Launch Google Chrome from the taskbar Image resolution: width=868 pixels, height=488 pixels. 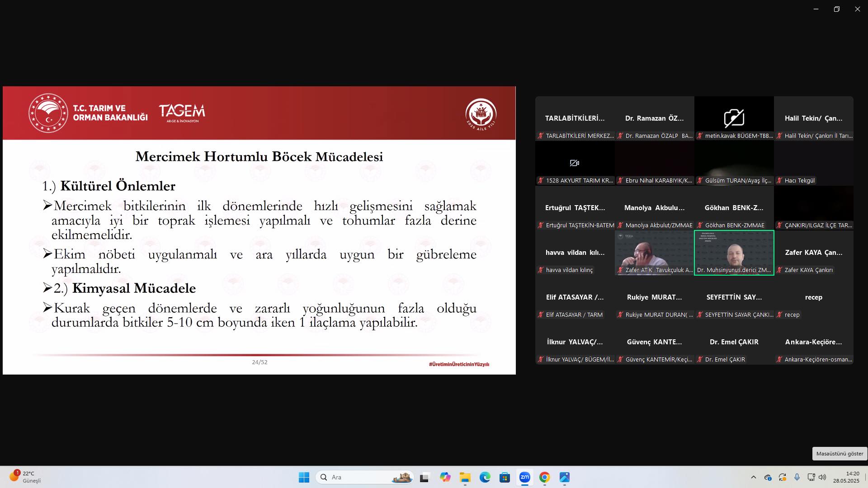544,477
